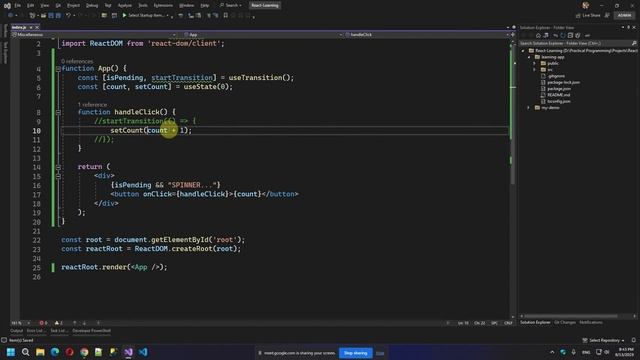Image resolution: width=640 pixels, height=360 pixels.
Task: Open the Git menu
Action: 58,5
